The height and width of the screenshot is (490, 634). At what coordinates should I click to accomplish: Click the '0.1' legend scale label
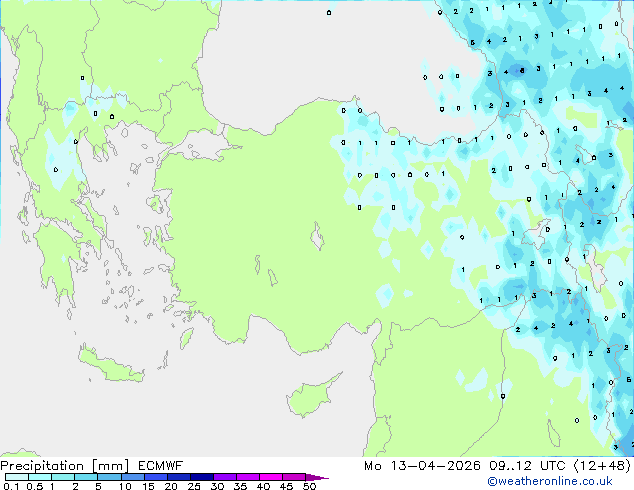(x=11, y=486)
